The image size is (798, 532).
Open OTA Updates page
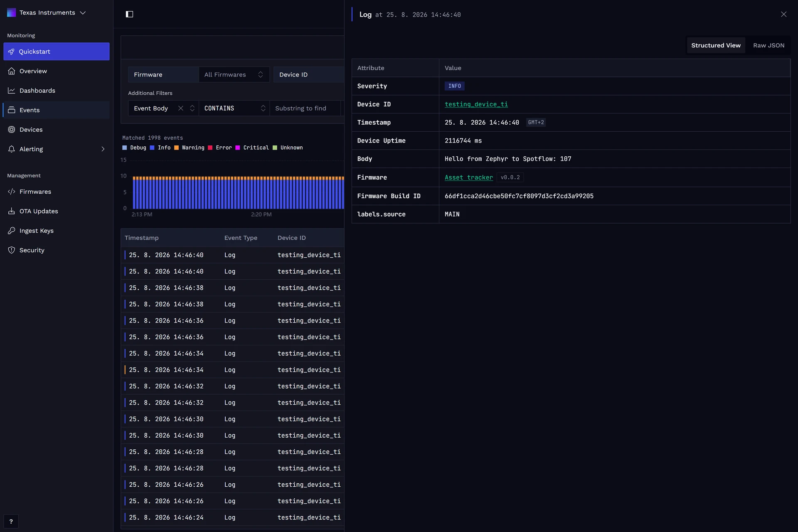coord(57,211)
